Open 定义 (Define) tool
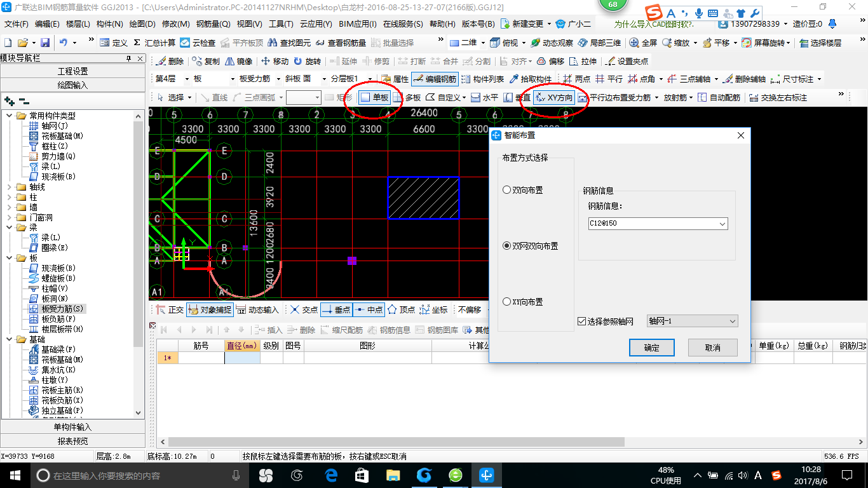The height and width of the screenshot is (488, 868). (x=114, y=43)
